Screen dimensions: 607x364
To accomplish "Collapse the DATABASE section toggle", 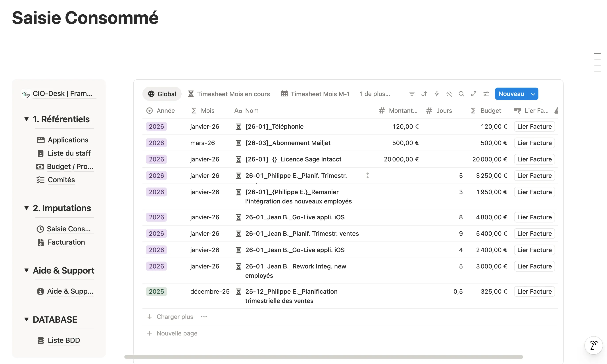I will click(x=27, y=319).
